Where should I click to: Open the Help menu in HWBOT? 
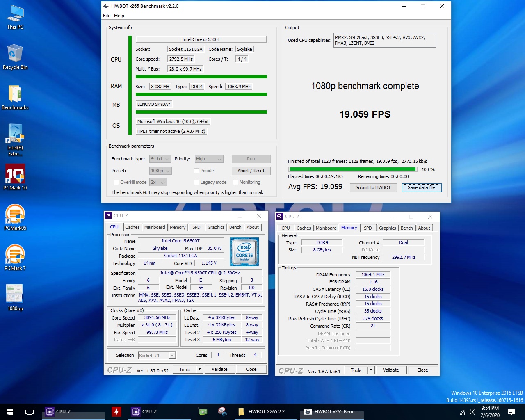[x=119, y=16]
